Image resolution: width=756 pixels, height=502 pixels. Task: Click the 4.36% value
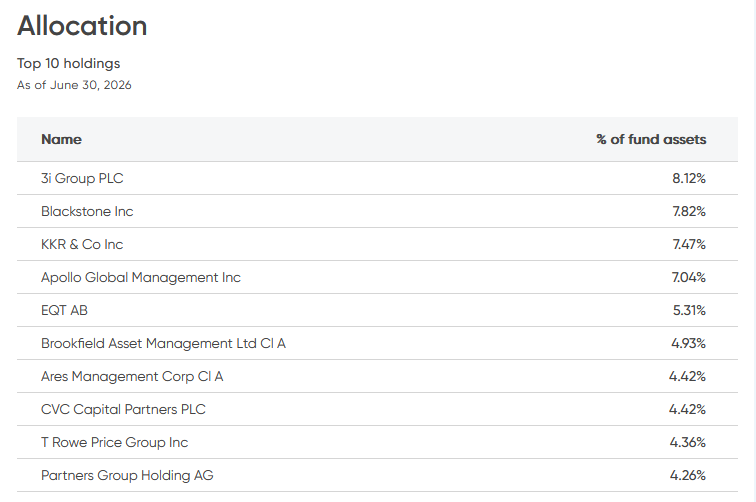click(x=688, y=442)
